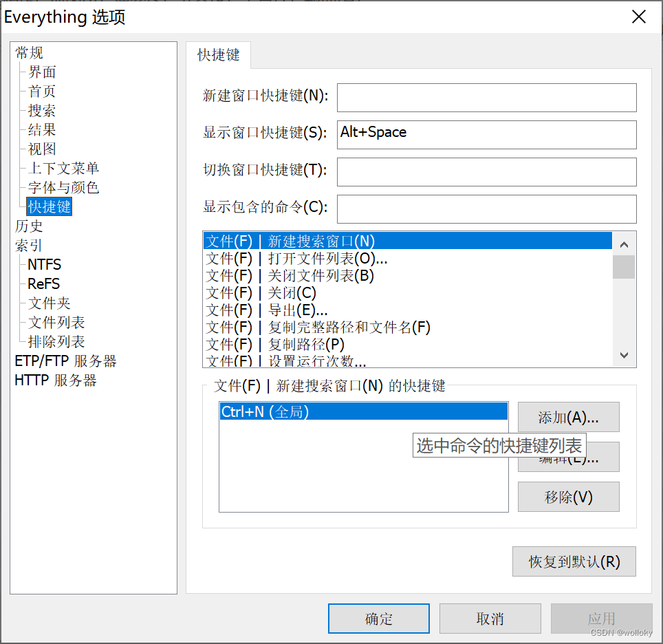Viewport: 663px width, 644px height.
Task: Select command 导出(E)...
Action: (x=408, y=310)
